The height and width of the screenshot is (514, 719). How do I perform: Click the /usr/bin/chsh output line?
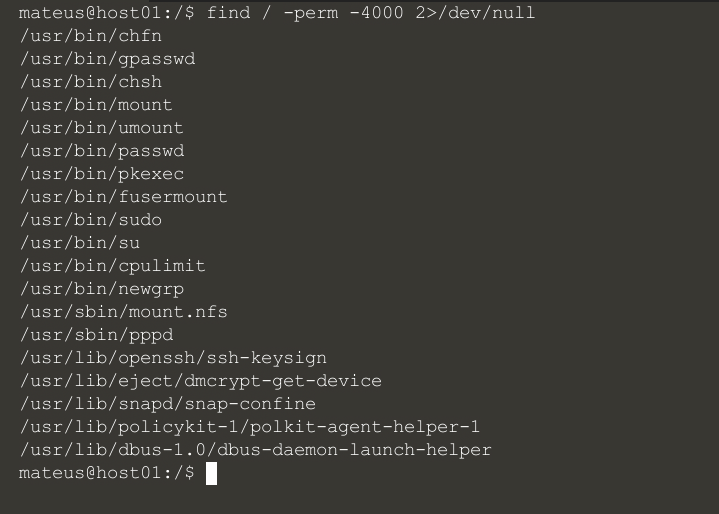tap(90, 82)
